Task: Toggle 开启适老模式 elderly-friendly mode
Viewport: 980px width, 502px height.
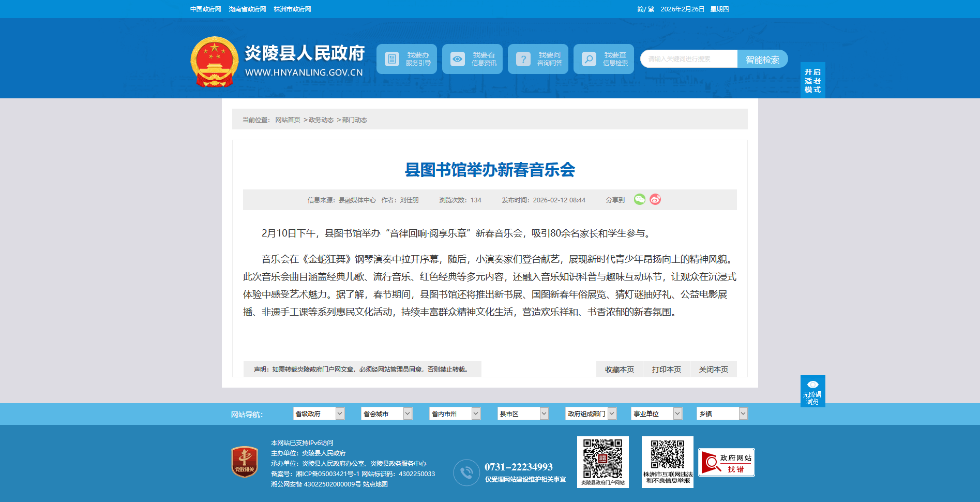Action: 812,80
